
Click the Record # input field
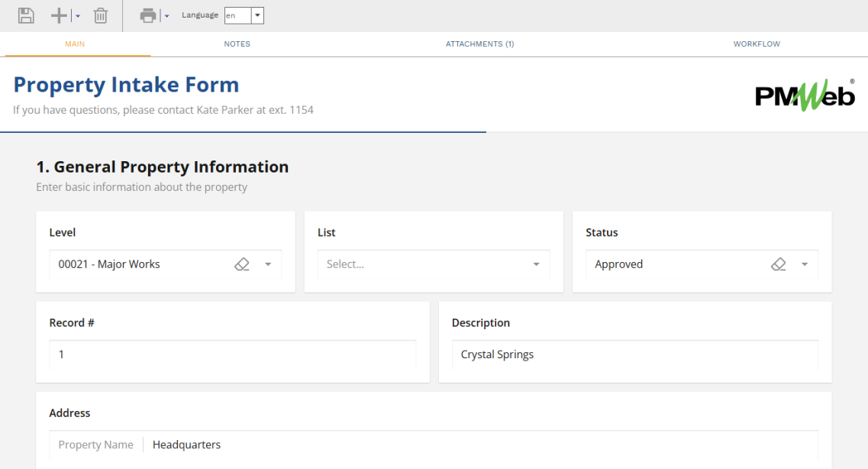coord(232,354)
